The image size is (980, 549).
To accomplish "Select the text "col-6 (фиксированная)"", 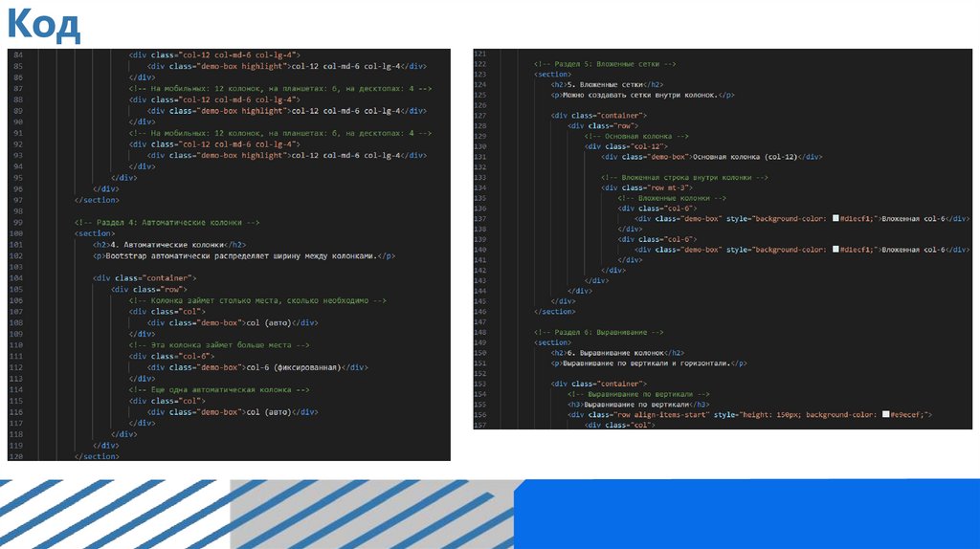I will click(294, 367).
